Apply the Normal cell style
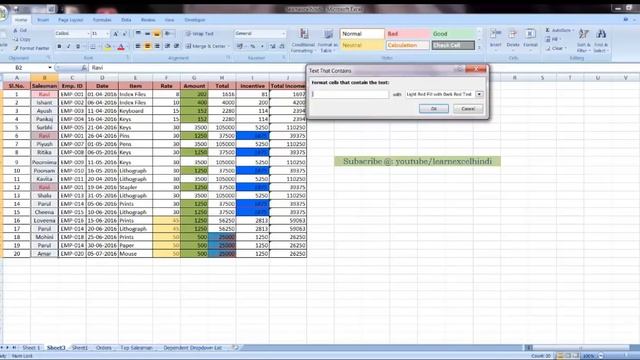 [362, 34]
